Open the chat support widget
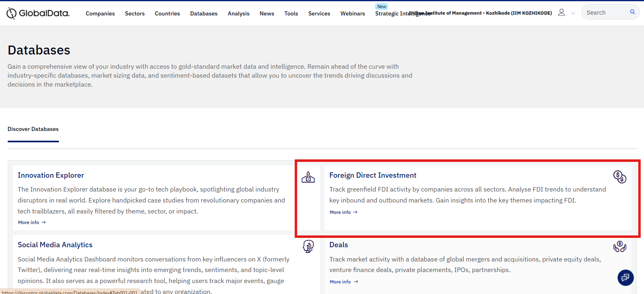Viewport: 644px width, 294px height. (625, 277)
